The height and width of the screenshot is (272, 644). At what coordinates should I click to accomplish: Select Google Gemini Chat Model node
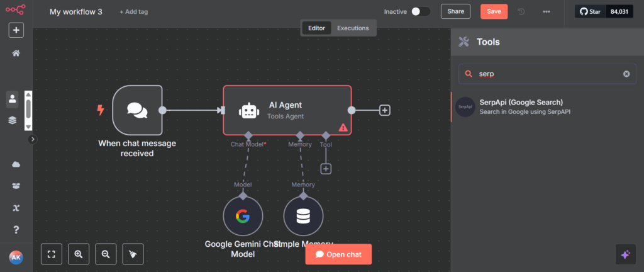click(x=243, y=217)
